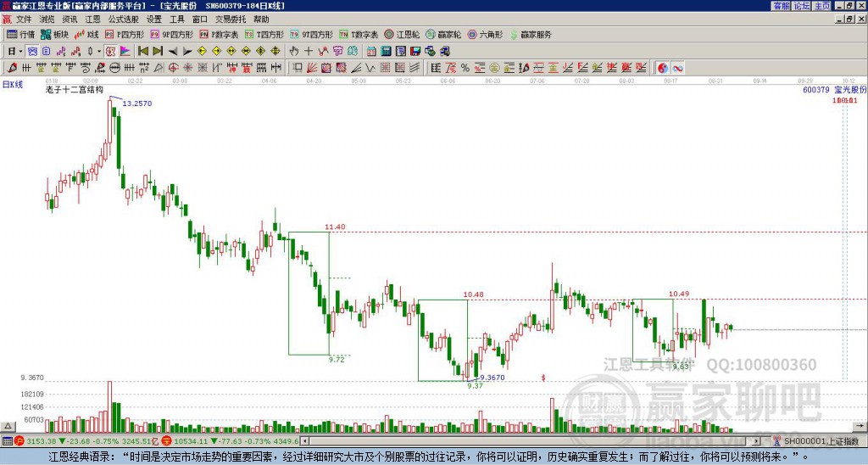The image size is (868, 465).
Task: Open the 板块 sector view
Action: pyautogui.click(x=55, y=34)
